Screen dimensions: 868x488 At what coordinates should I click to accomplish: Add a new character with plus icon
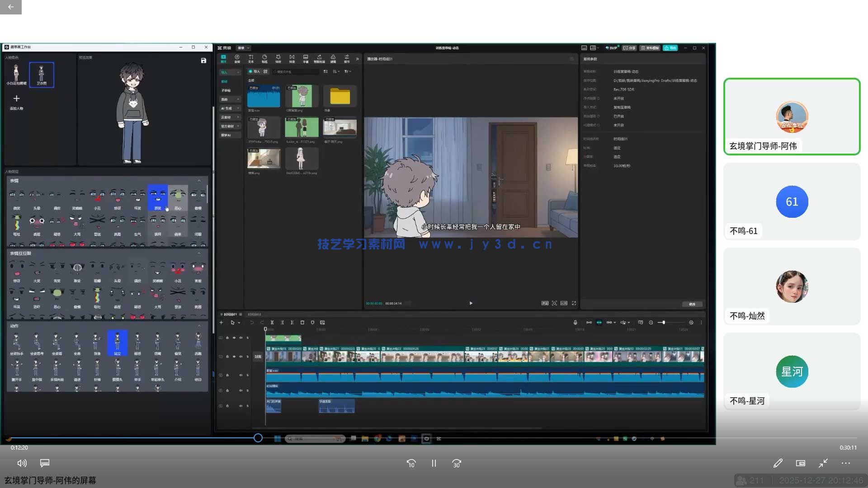click(16, 99)
